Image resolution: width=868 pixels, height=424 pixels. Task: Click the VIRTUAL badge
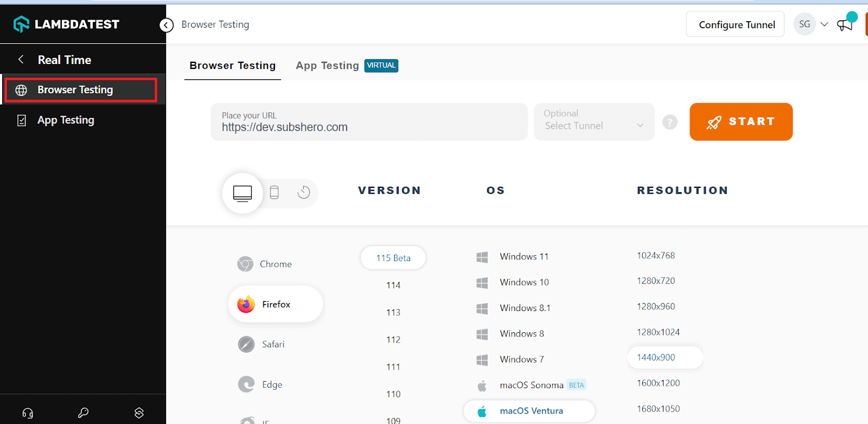(x=381, y=66)
